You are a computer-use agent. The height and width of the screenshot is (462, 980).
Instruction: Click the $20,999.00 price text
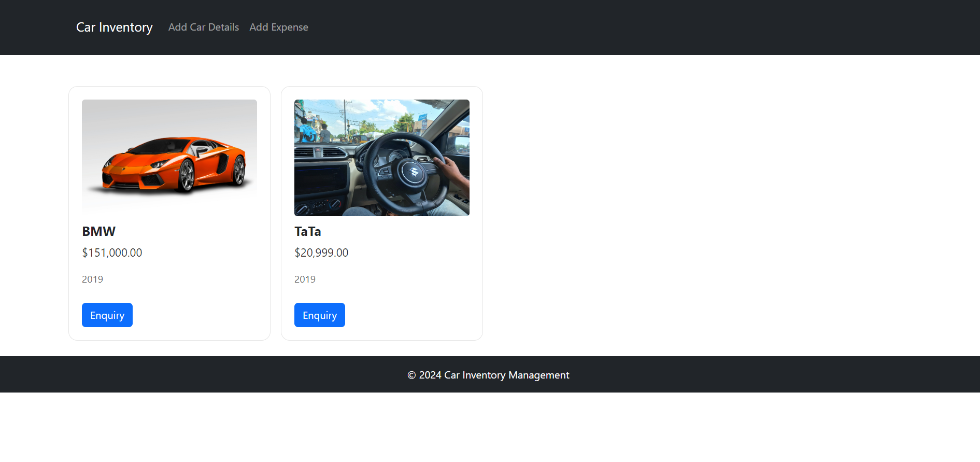[321, 253]
